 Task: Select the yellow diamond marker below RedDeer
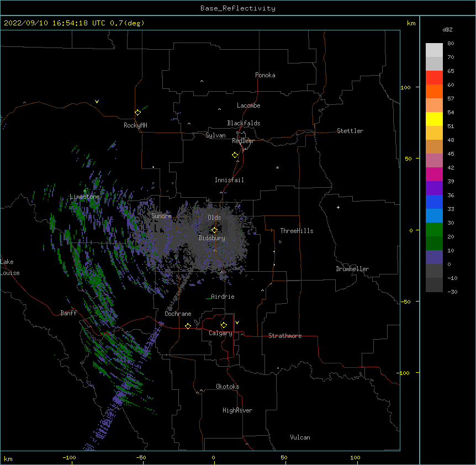tap(235, 155)
